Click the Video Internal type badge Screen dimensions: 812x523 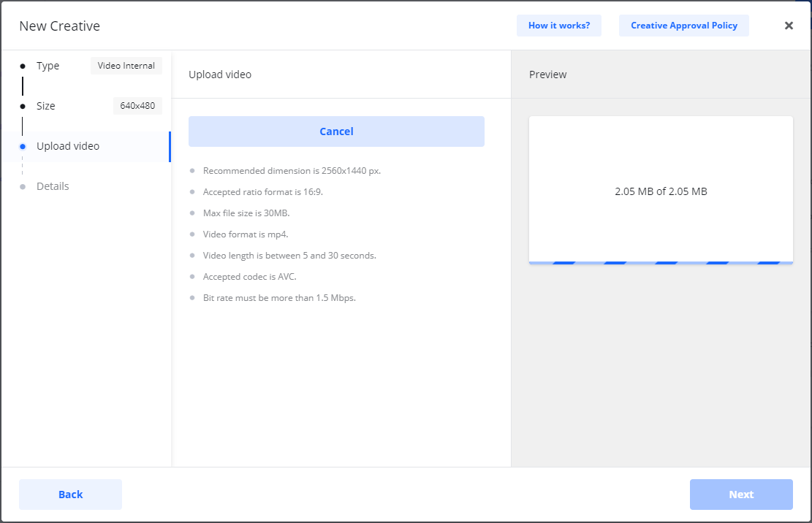click(126, 66)
